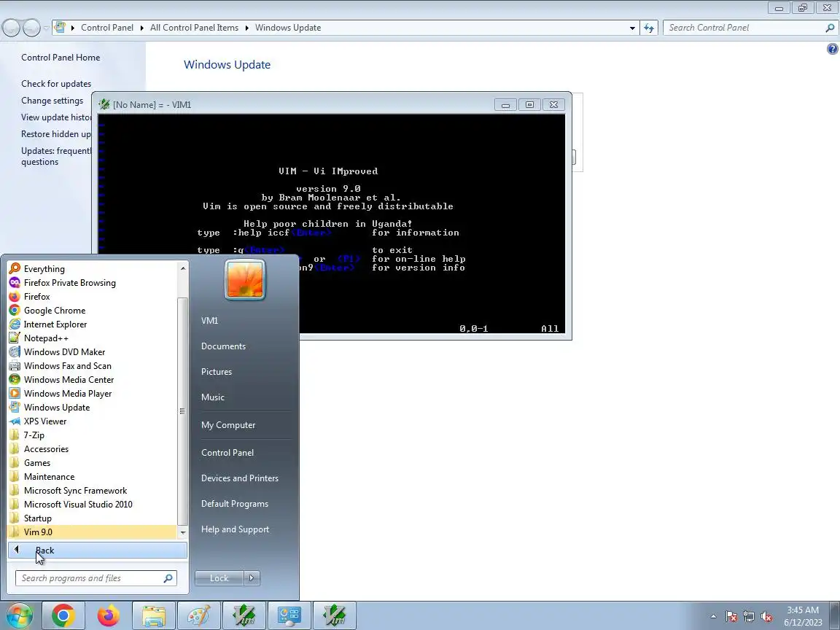Refresh the Control Panel address bar
840x630 pixels.
[x=649, y=28]
